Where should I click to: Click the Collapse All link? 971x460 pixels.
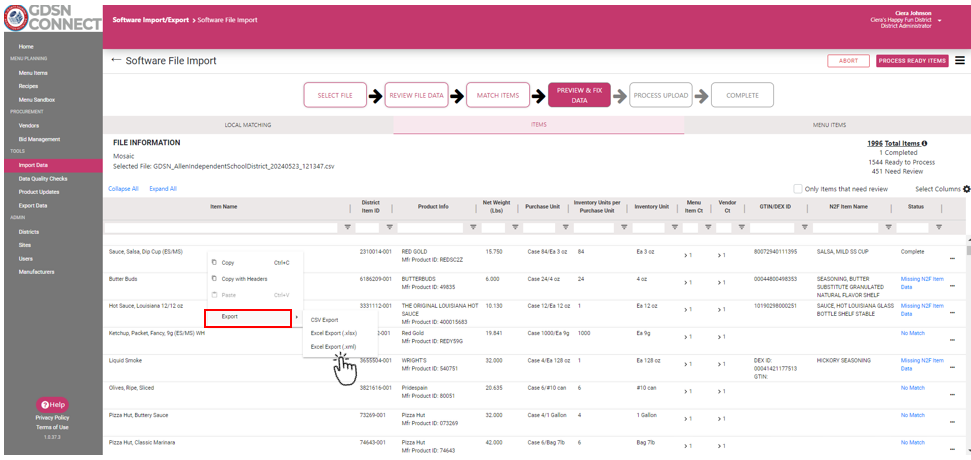123,189
